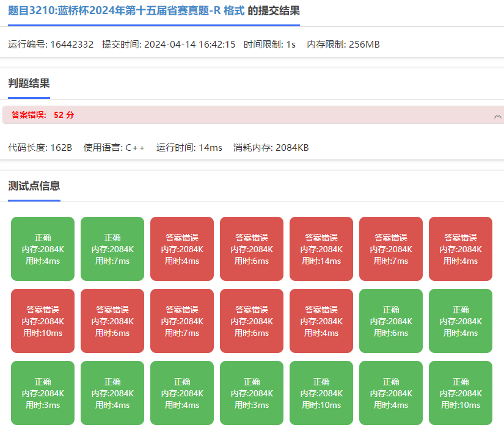This screenshot has height=436, width=504.
Task: Click the red 答案错误 tile with 用时:14ms
Action: 321,249
